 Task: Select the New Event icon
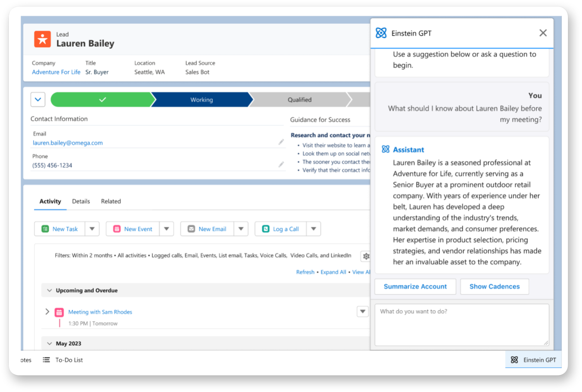(117, 229)
